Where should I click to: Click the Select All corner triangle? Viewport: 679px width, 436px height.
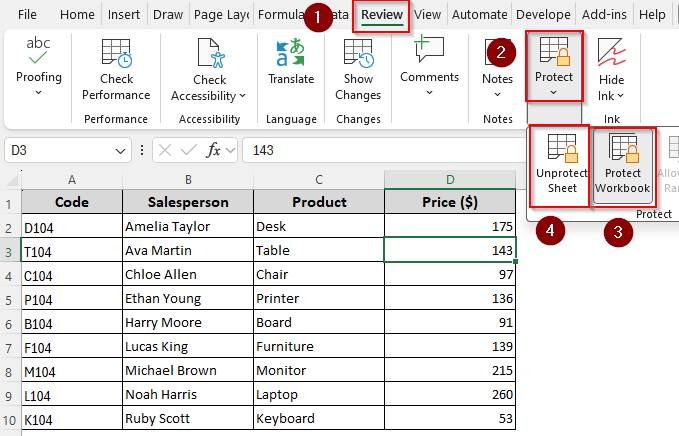click(x=12, y=179)
